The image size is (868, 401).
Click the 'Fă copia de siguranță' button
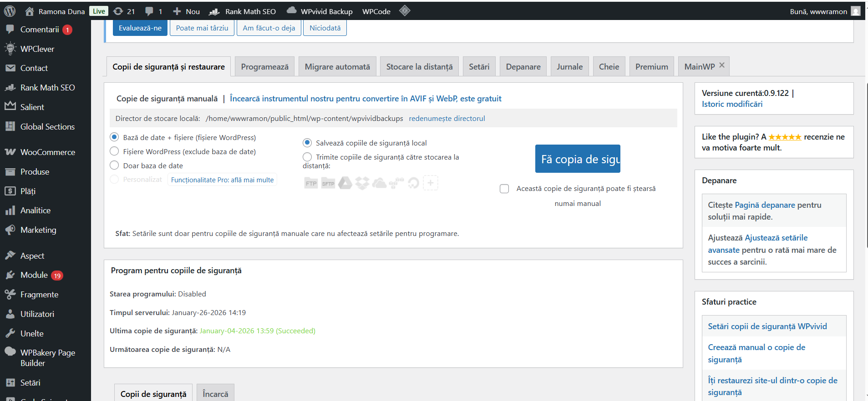[x=578, y=159]
